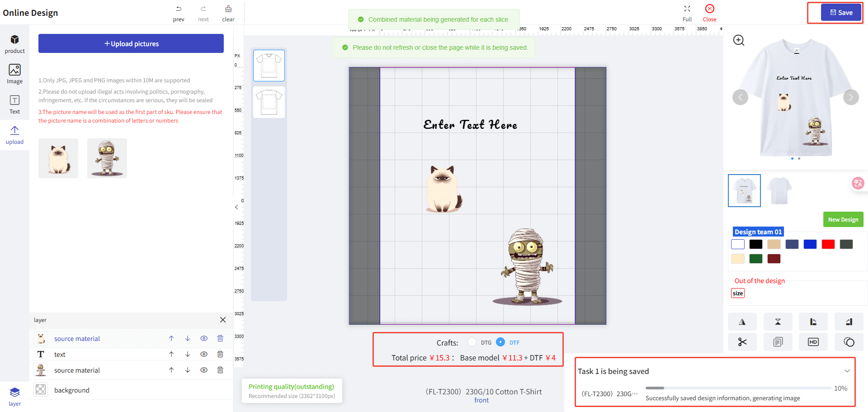Collapse the task saving progress panel
The height and width of the screenshot is (412, 868).
(x=847, y=371)
